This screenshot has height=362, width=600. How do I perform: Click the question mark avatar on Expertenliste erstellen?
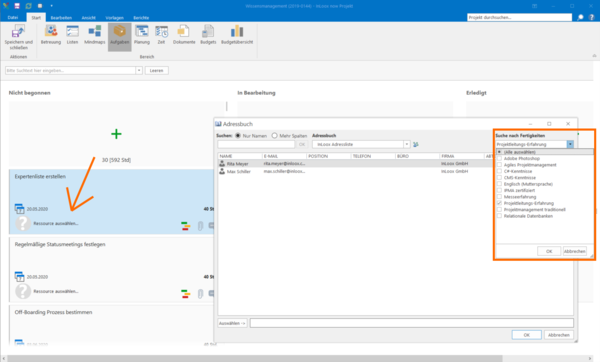point(23,223)
